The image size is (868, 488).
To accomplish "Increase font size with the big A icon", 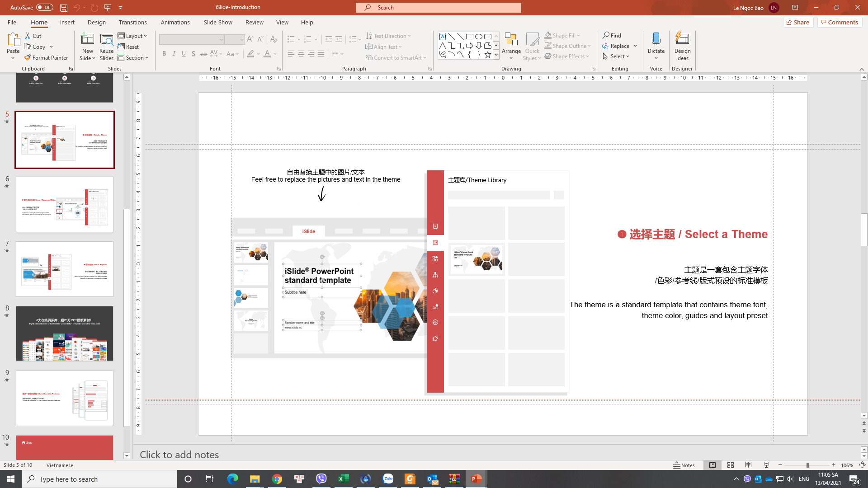I will (x=250, y=39).
